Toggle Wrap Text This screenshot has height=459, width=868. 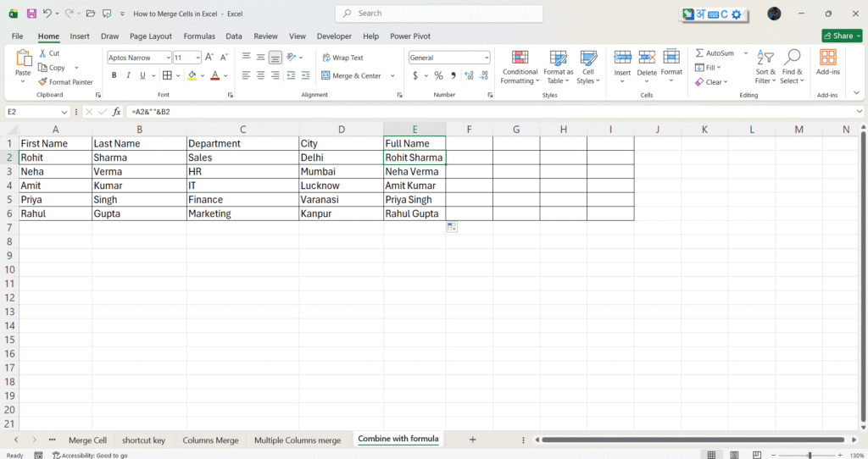click(x=342, y=58)
